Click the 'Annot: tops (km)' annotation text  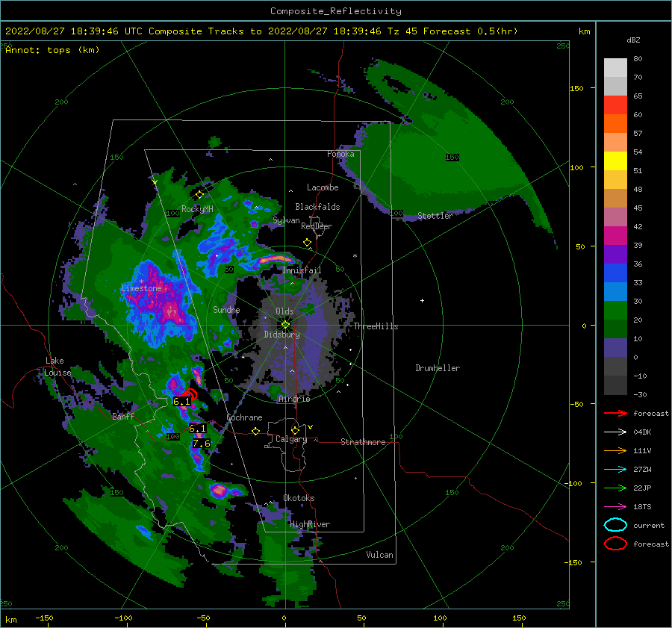pos(53,50)
